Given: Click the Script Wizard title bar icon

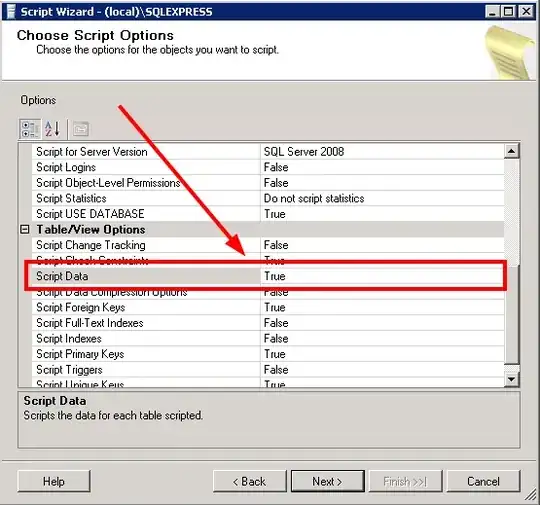Looking at the screenshot, I should click(11, 12).
